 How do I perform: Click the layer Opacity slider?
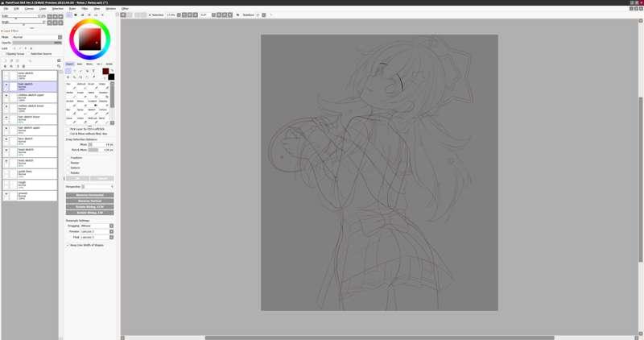point(37,43)
